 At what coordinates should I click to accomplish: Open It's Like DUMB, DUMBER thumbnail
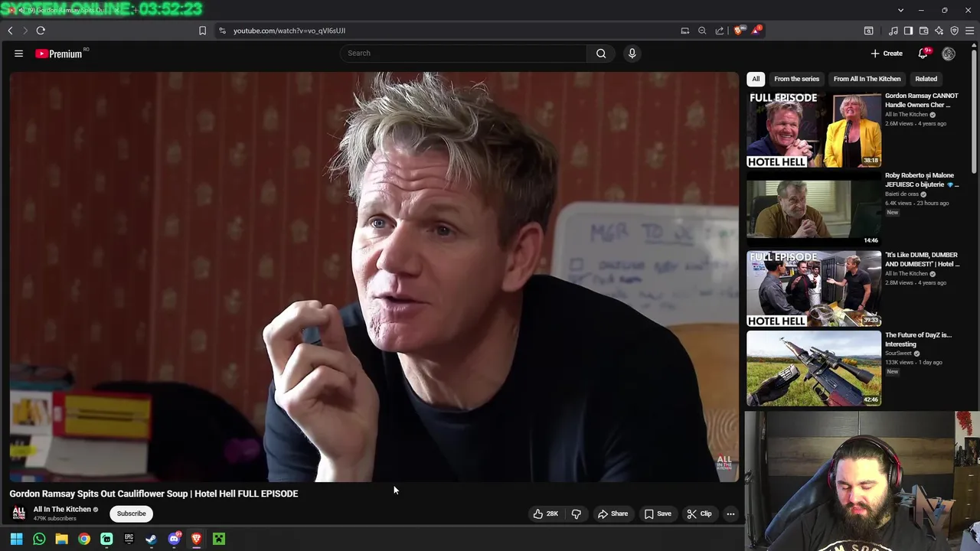coord(814,289)
